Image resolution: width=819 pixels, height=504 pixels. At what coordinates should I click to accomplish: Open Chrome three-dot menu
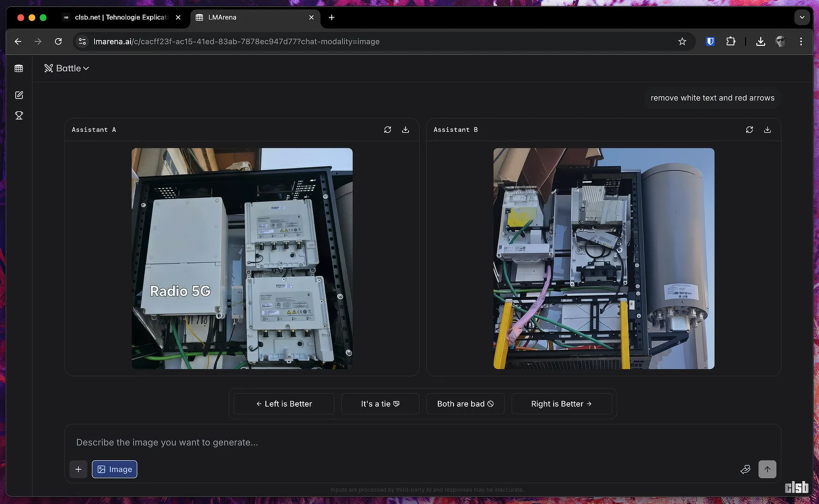(801, 42)
